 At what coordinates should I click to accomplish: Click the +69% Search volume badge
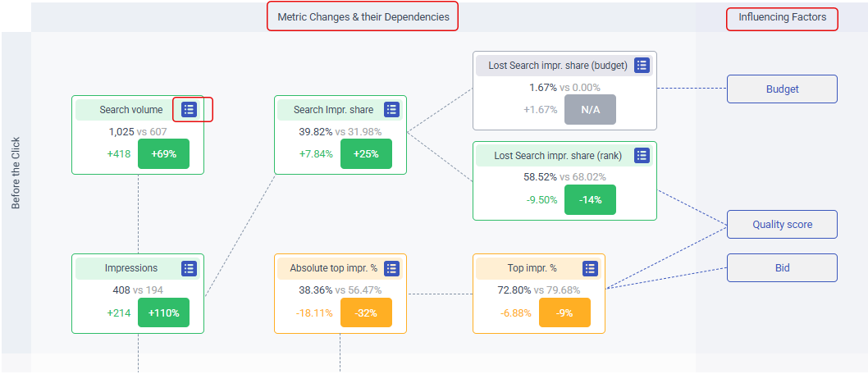pyautogui.click(x=163, y=154)
